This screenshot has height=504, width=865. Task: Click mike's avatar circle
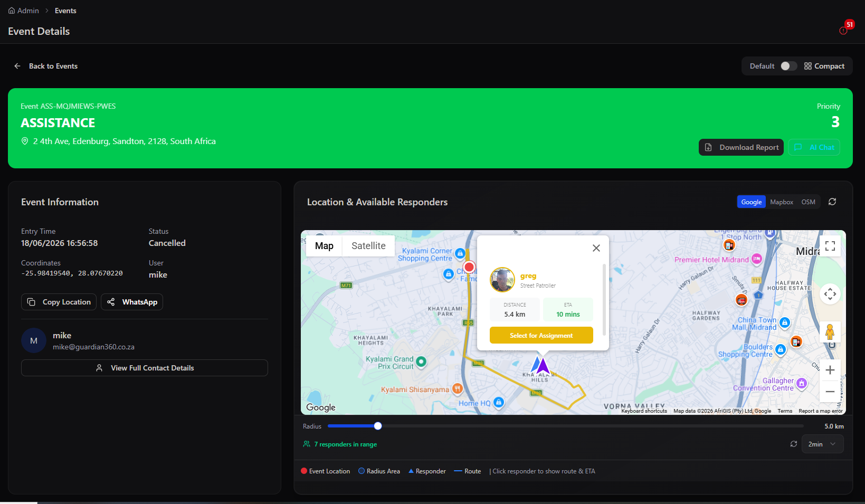point(34,341)
